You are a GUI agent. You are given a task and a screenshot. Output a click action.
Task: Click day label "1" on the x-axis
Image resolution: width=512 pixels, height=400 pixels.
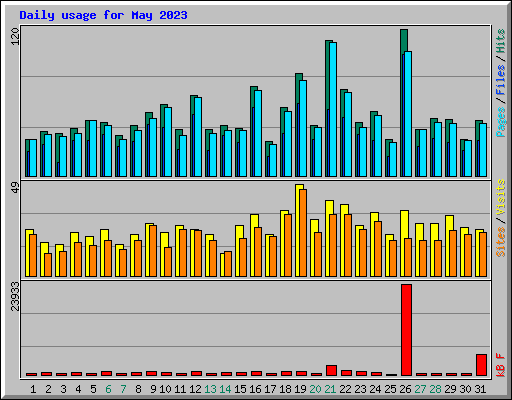tap(33, 389)
